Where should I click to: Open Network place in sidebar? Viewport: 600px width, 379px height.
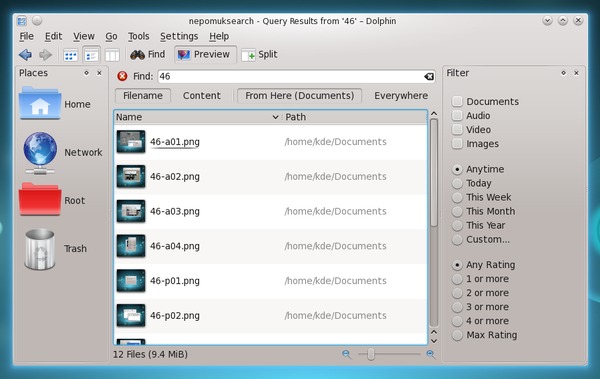click(61, 152)
